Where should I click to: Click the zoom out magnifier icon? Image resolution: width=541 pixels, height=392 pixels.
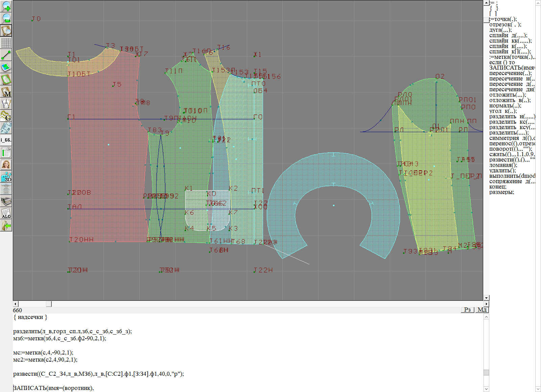(x=6, y=18)
